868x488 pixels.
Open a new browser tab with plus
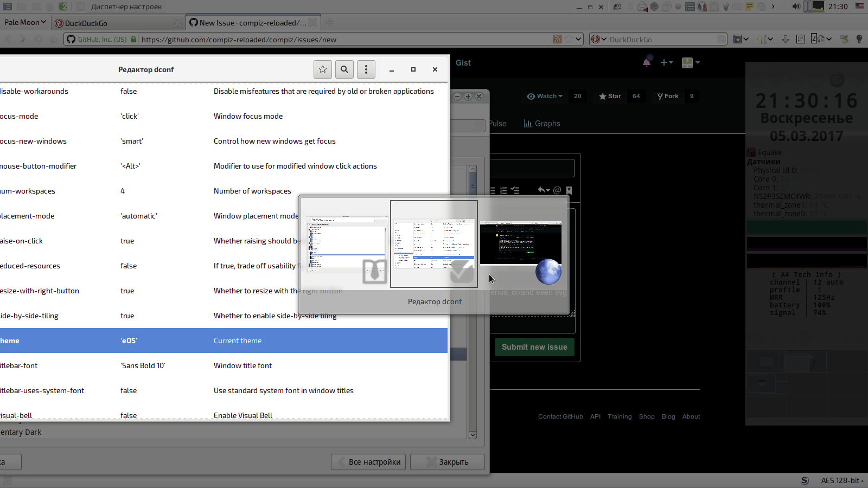(330, 23)
